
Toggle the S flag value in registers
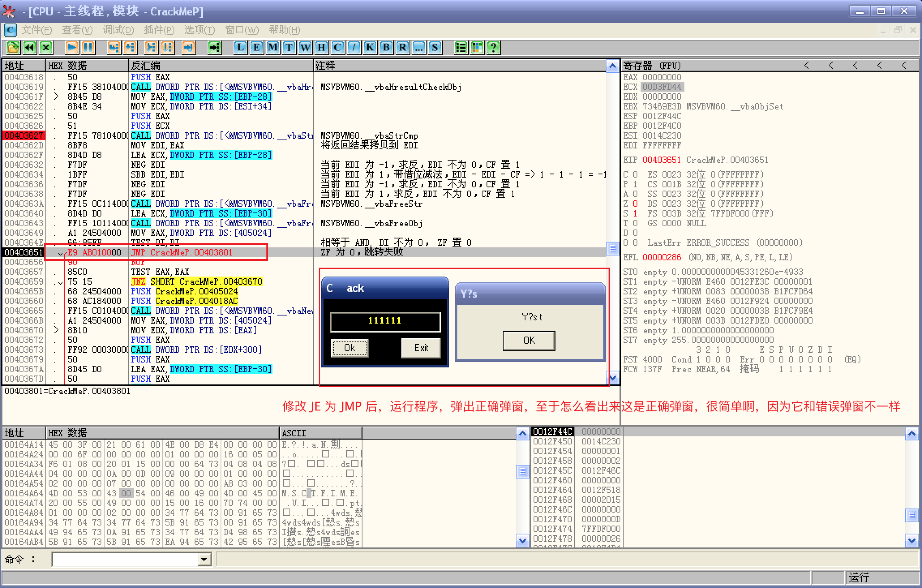635,214
